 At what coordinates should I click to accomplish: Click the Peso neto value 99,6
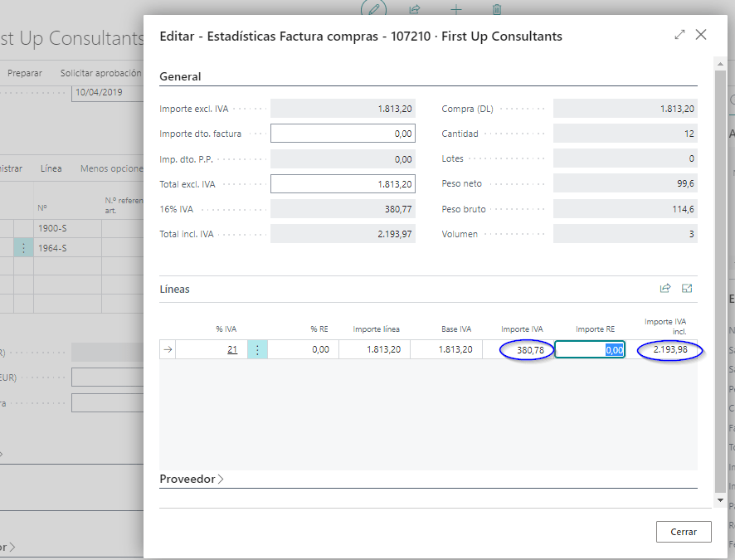(625, 183)
